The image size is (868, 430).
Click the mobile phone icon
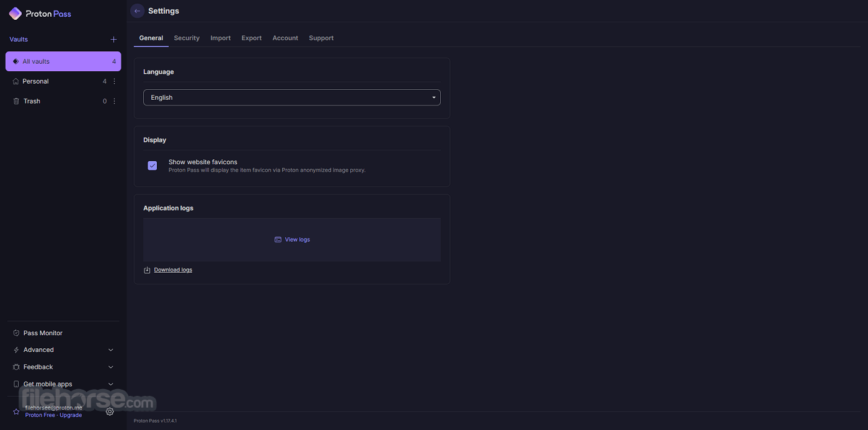coord(16,384)
